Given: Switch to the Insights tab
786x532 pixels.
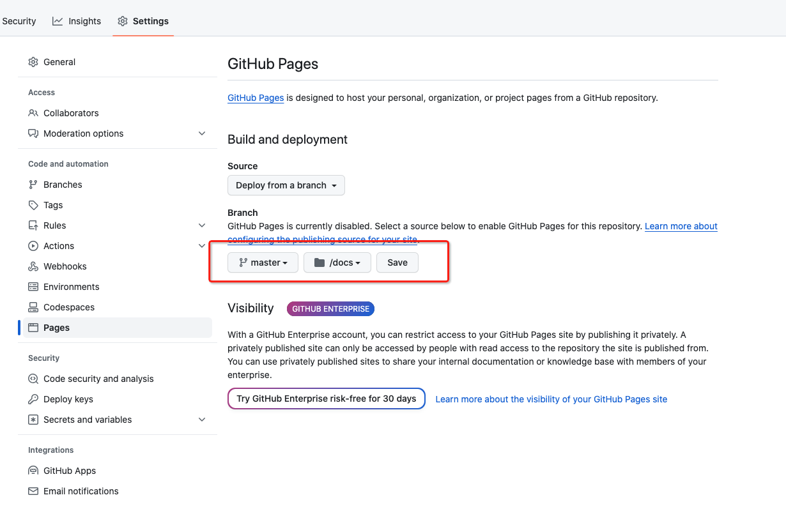Looking at the screenshot, I should point(77,21).
